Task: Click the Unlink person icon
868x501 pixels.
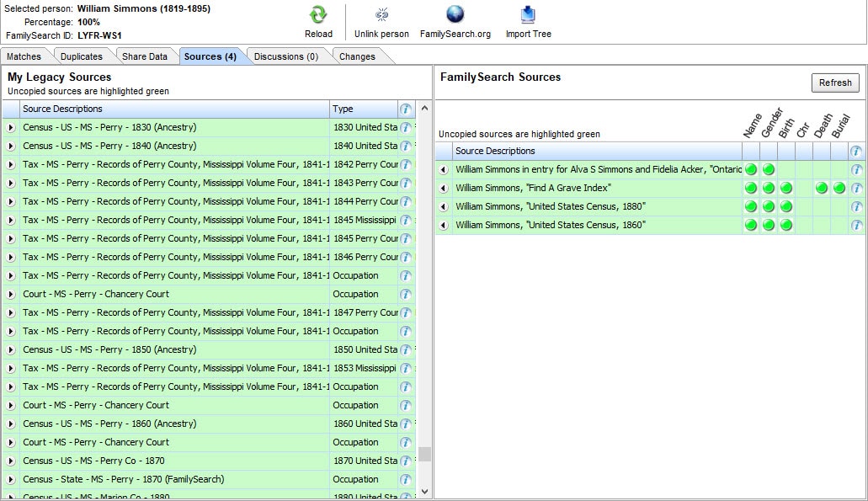Action: [x=381, y=14]
